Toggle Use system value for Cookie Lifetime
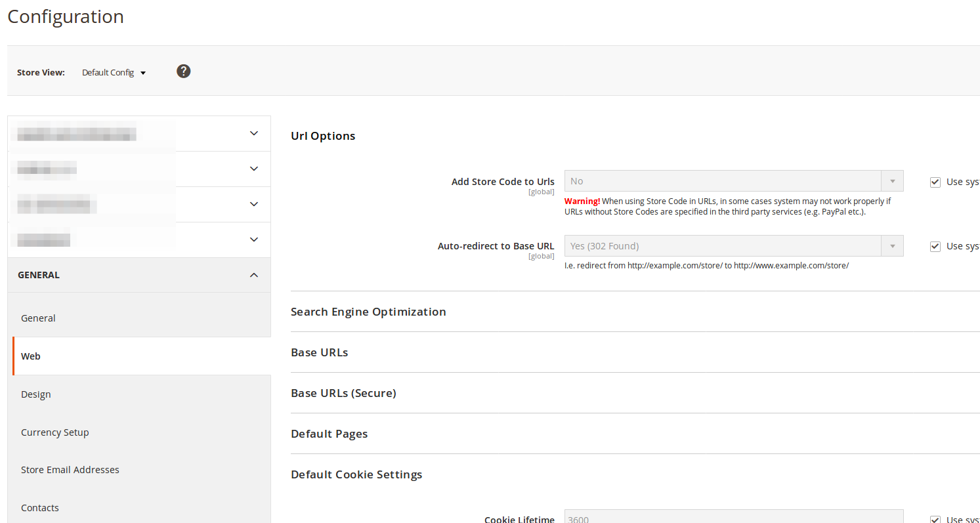The width and height of the screenshot is (980, 523). coord(935,518)
